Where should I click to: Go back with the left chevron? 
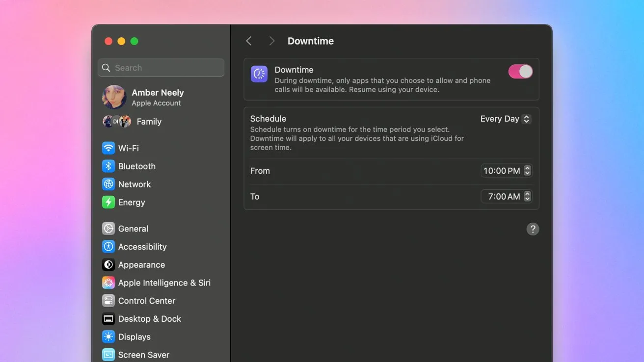pos(249,41)
